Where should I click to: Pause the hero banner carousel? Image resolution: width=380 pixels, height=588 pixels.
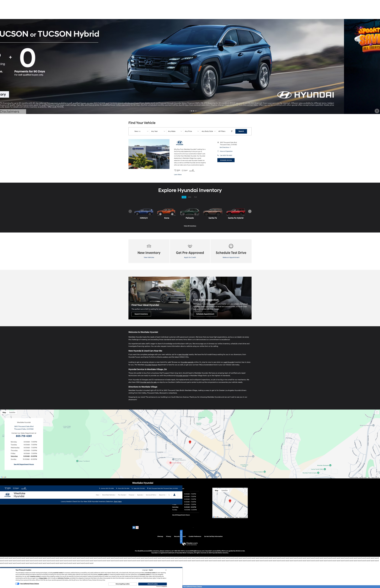pos(377,111)
